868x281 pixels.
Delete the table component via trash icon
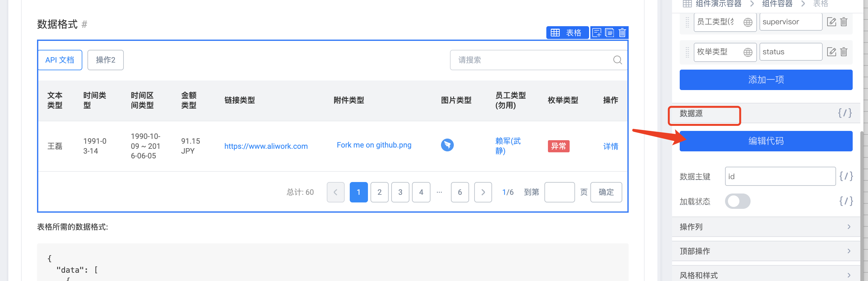pos(622,33)
